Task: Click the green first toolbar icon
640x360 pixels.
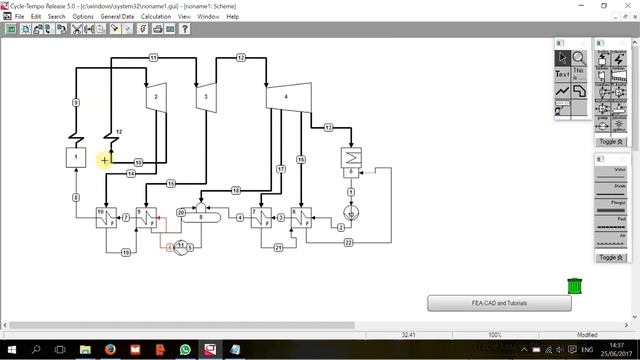Action: point(11,29)
